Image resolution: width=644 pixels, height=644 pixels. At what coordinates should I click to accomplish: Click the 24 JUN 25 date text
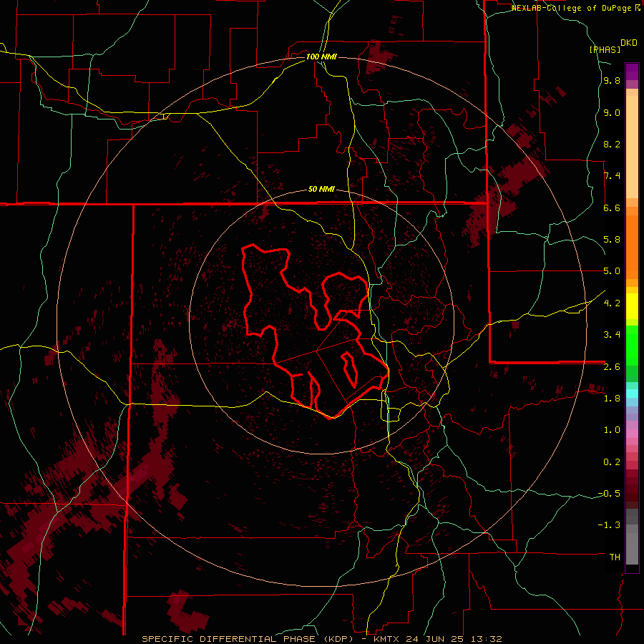click(434, 639)
